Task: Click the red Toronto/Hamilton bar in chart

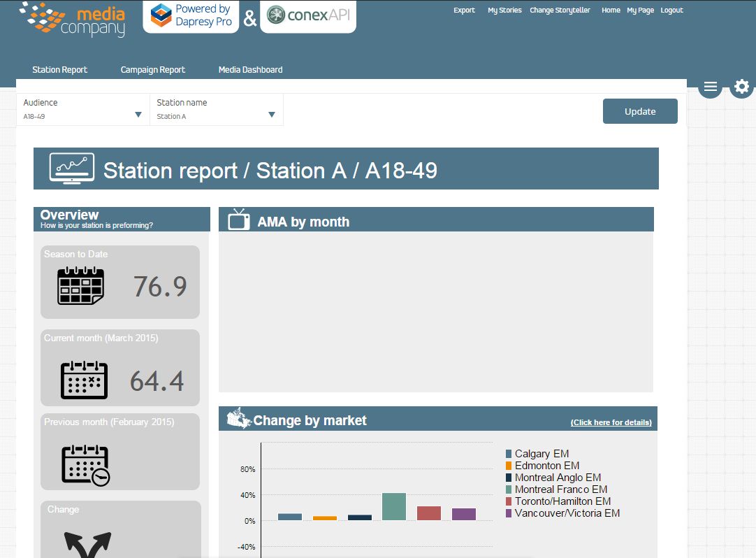Action: (x=428, y=513)
